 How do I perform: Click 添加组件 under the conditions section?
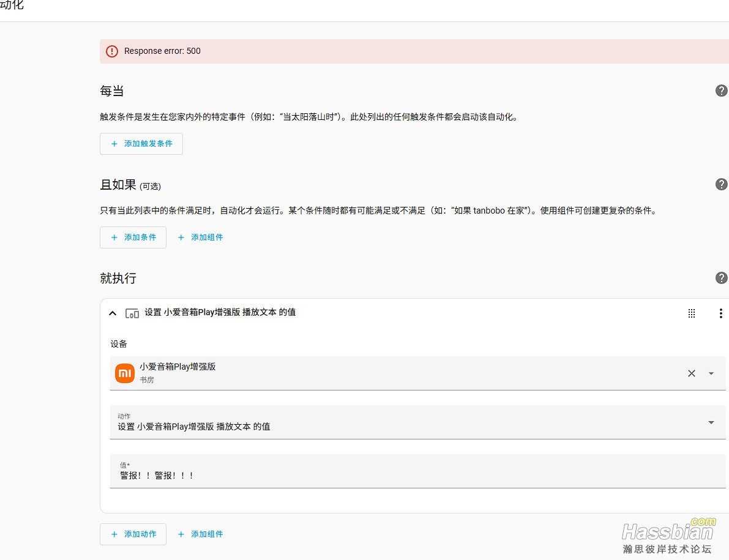tap(200, 237)
